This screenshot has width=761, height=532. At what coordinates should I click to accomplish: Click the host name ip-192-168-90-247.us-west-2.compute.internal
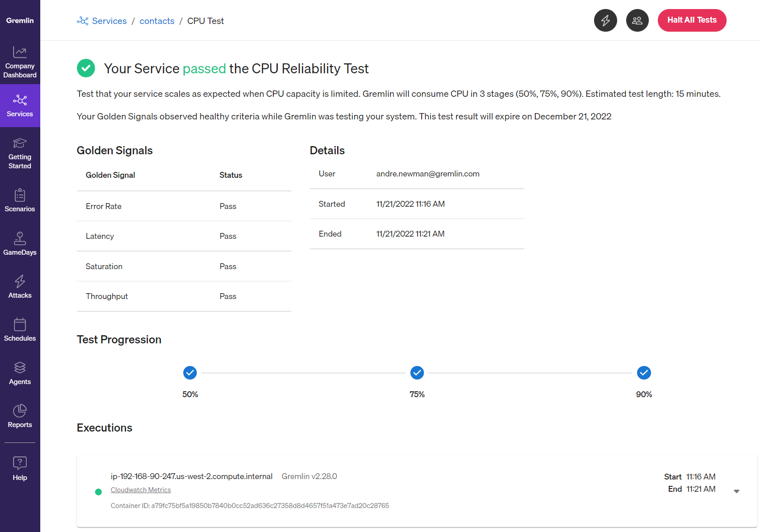tap(192, 476)
